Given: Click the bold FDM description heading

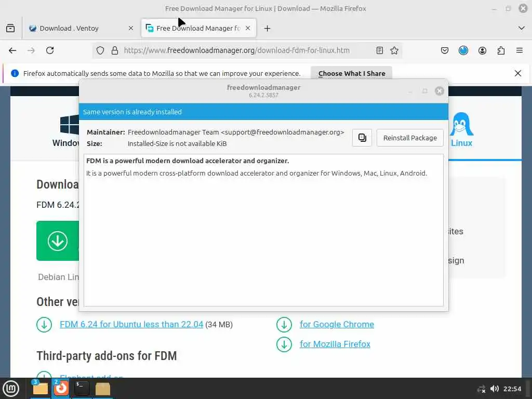Looking at the screenshot, I should point(188,161).
